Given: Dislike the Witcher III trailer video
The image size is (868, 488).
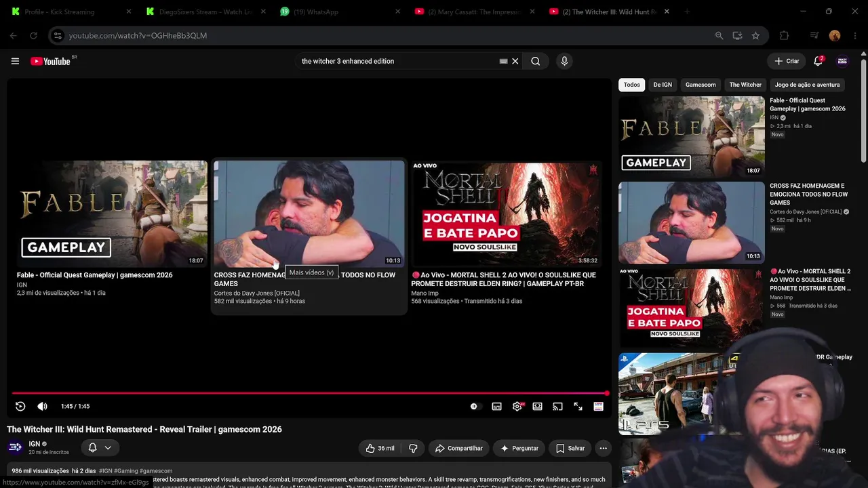Looking at the screenshot, I should pyautogui.click(x=413, y=448).
